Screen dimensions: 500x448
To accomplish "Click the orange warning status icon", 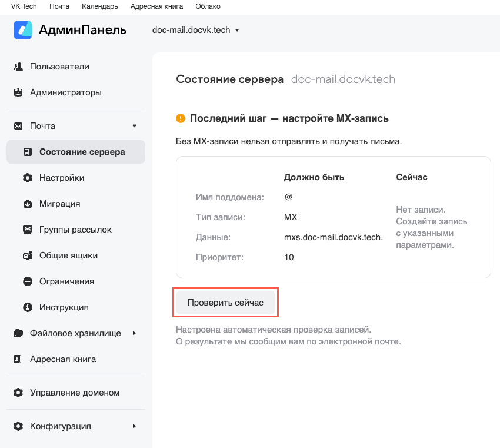I will pyautogui.click(x=181, y=118).
